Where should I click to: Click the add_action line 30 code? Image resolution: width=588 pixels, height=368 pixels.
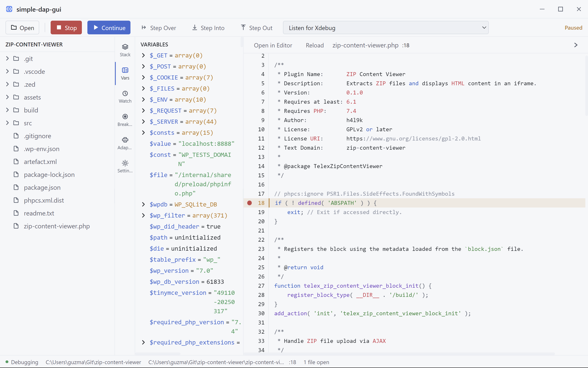coord(372,313)
